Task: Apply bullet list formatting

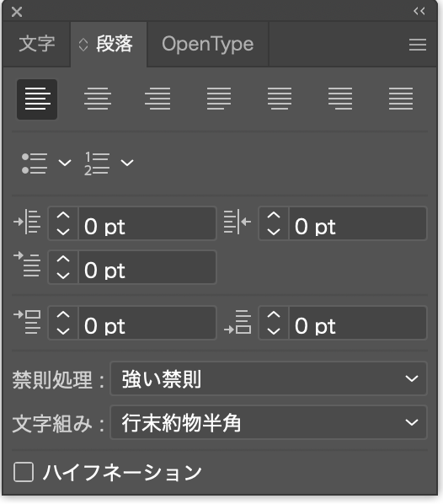Action: coord(35,164)
